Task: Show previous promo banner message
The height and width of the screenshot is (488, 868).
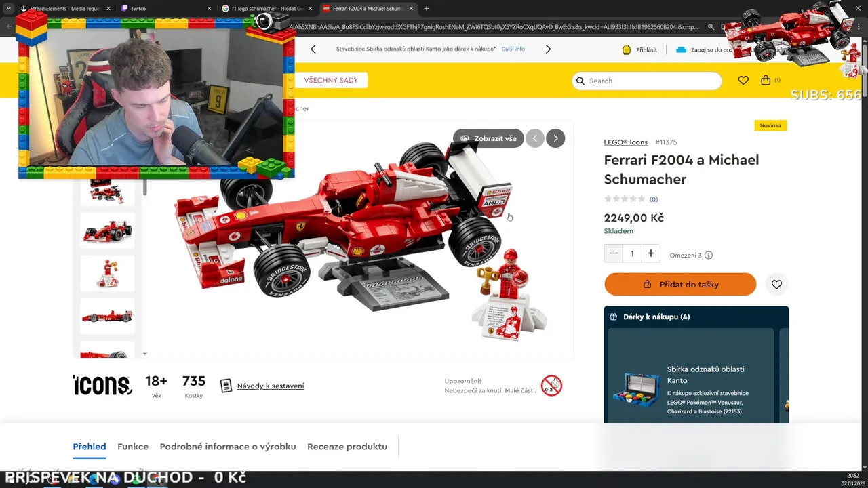Action: 313,49
